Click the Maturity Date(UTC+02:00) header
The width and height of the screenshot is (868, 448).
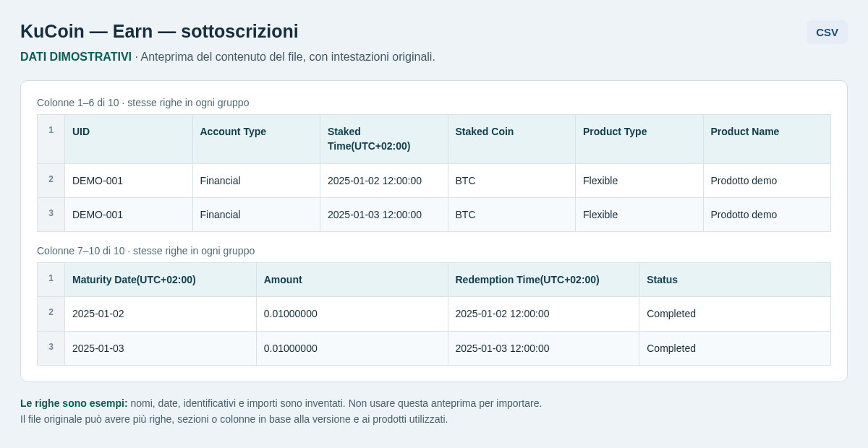tap(161, 280)
